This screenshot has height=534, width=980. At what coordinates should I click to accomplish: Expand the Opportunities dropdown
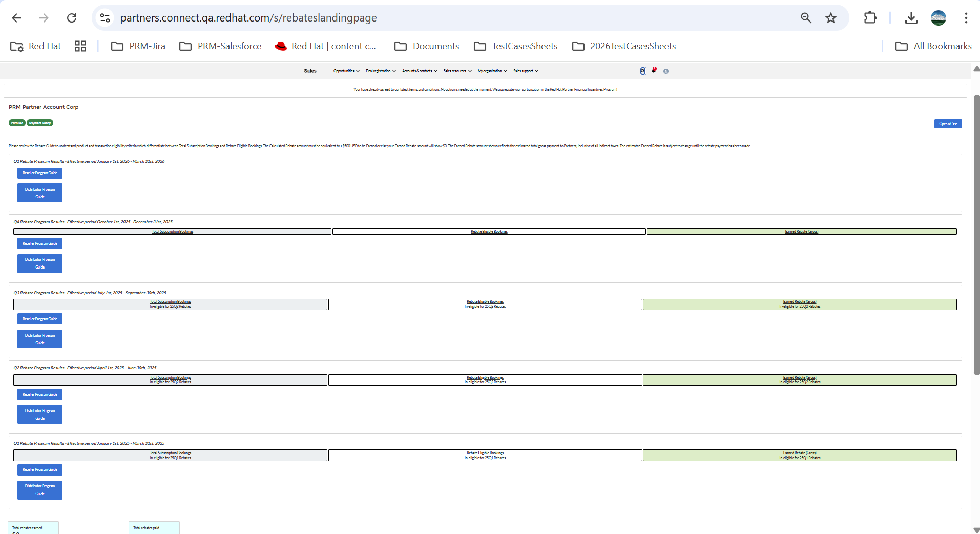pos(346,71)
